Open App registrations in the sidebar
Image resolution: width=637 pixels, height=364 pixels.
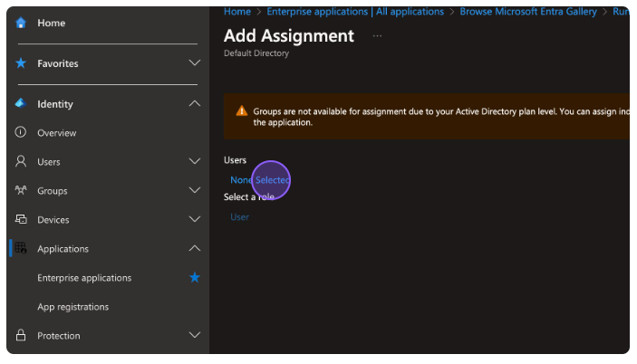tap(72, 307)
